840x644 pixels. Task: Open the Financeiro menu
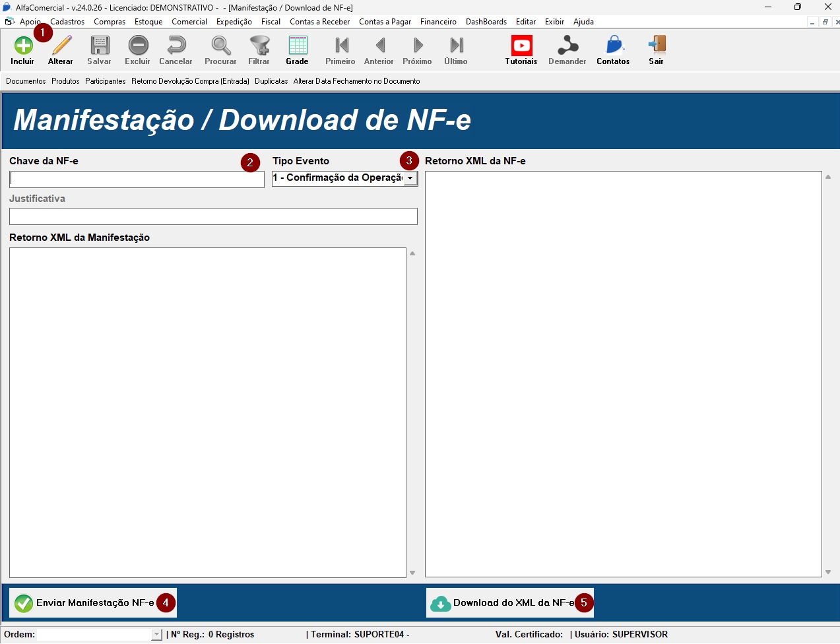click(x=438, y=22)
